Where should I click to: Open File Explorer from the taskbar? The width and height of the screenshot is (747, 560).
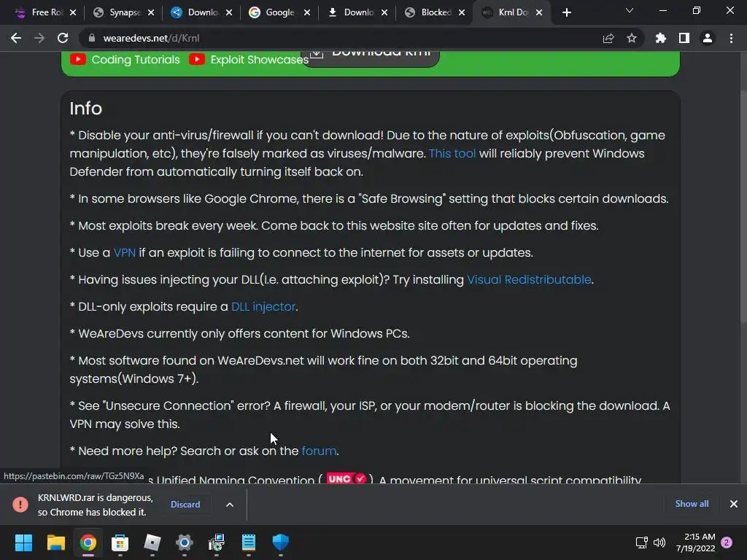tap(55, 542)
